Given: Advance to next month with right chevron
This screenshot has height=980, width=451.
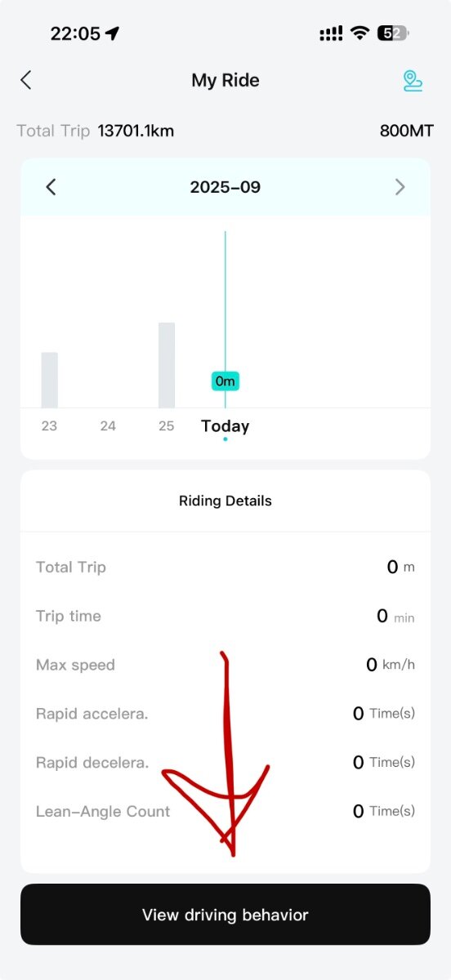Looking at the screenshot, I should click(x=400, y=187).
